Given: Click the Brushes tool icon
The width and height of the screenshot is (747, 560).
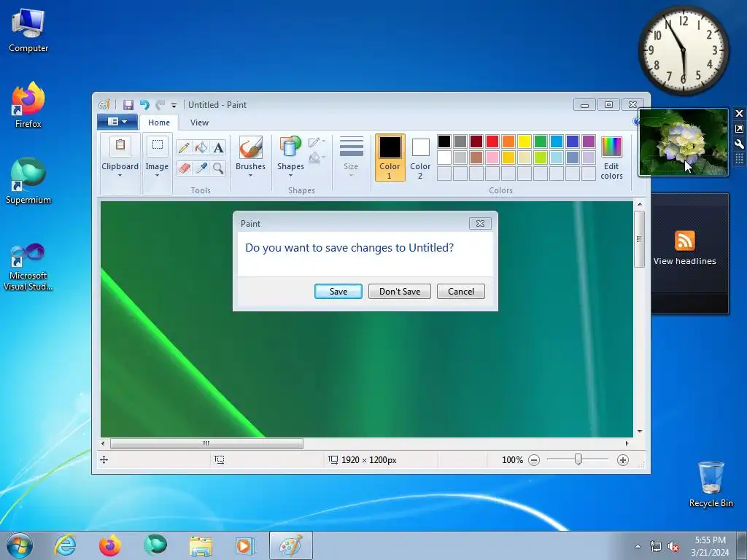Looking at the screenshot, I should [x=251, y=147].
